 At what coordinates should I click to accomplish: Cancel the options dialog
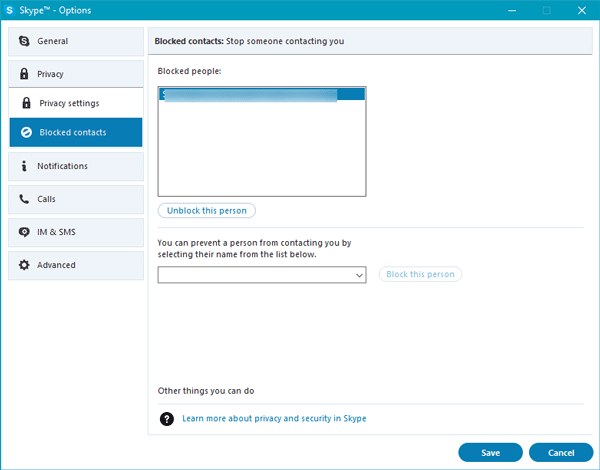click(561, 452)
